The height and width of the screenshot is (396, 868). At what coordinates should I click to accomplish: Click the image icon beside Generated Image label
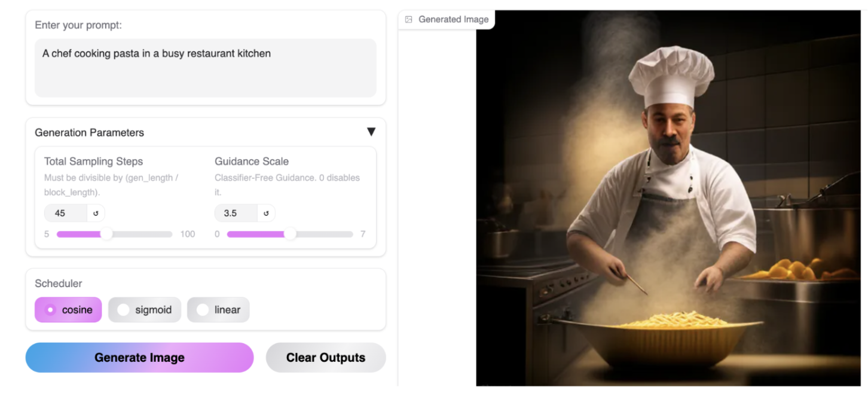pyautogui.click(x=409, y=19)
